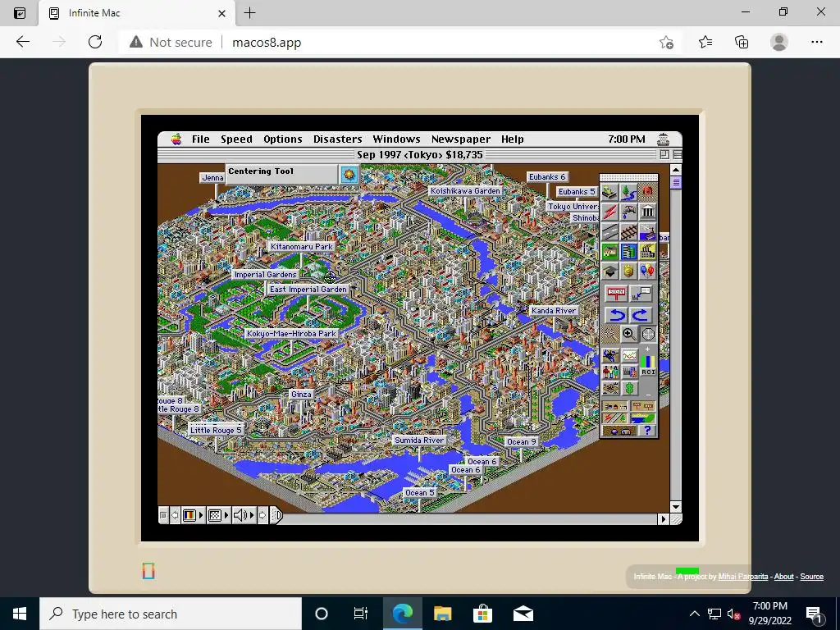
Task: Open the About link
Action: 783,577
